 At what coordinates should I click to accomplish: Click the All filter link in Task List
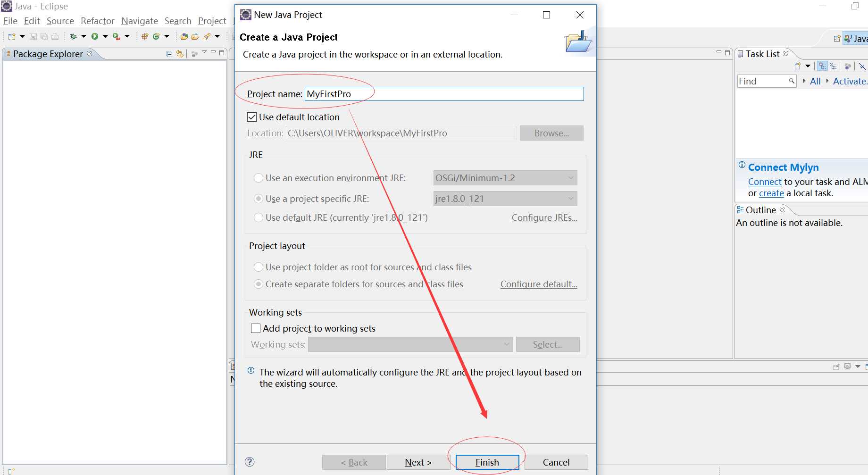(x=815, y=81)
